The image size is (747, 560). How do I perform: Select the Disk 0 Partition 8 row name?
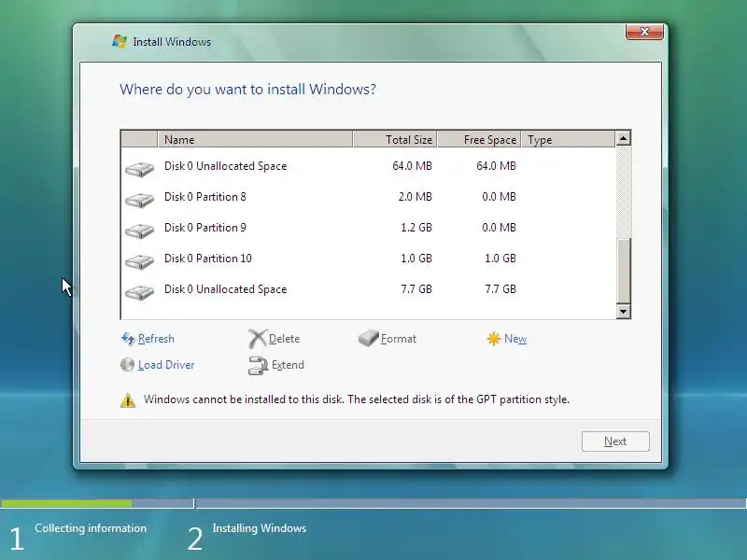tap(204, 197)
